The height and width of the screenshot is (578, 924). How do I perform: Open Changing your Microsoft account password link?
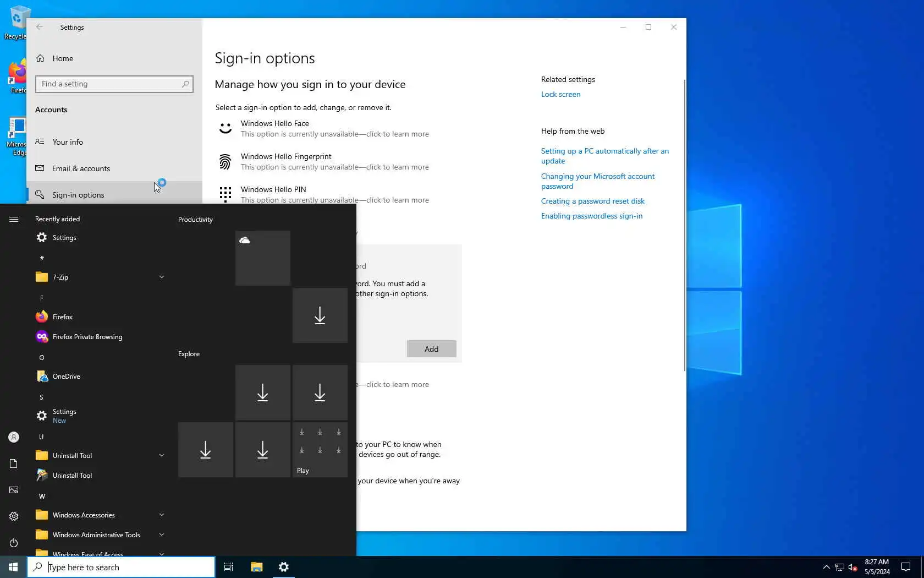[598, 181]
